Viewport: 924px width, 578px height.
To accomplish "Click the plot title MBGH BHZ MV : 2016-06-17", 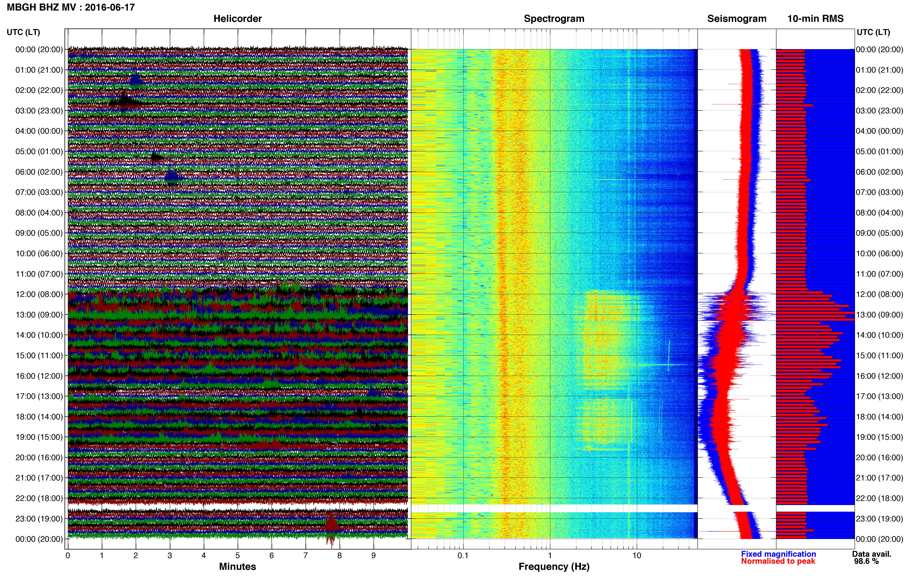I will [x=71, y=7].
